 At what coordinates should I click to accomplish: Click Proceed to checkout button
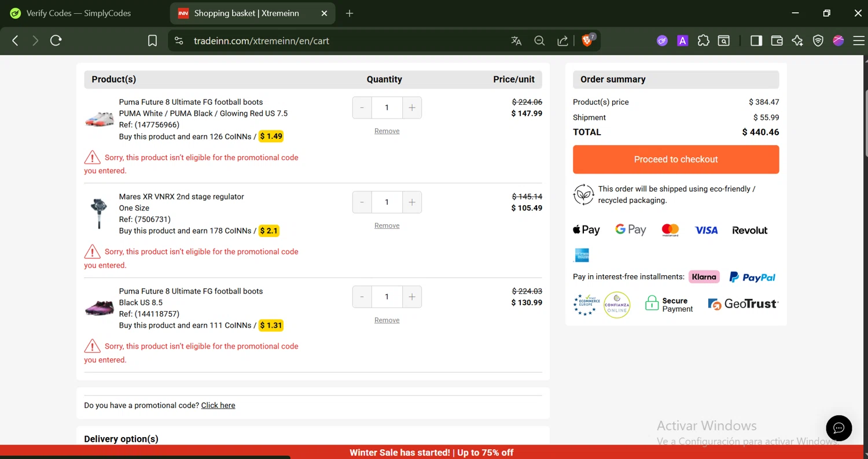(676, 160)
